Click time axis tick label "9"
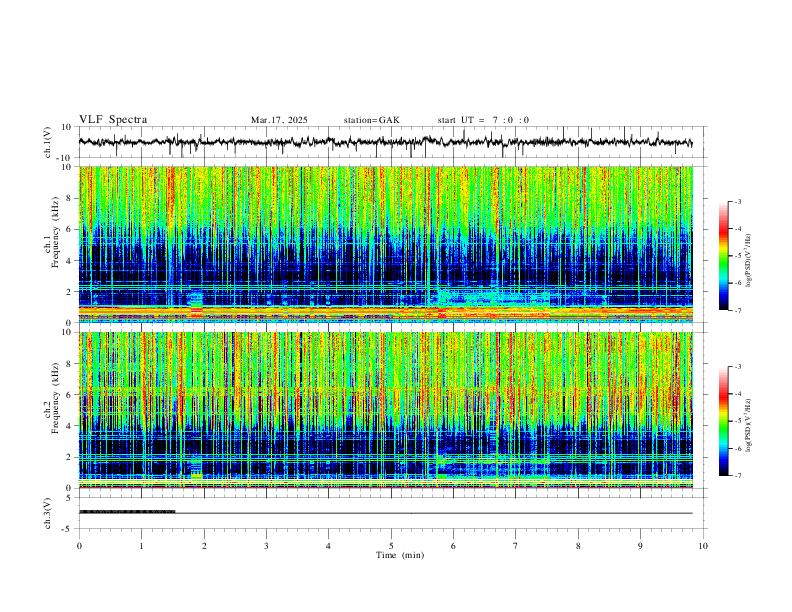The width and height of the screenshot is (792, 612). click(x=640, y=546)
